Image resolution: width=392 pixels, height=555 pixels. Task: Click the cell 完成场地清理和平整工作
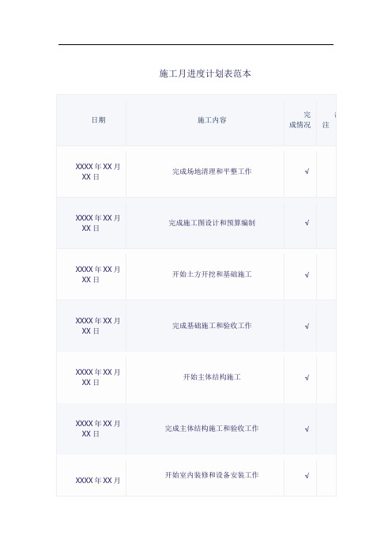212,172
